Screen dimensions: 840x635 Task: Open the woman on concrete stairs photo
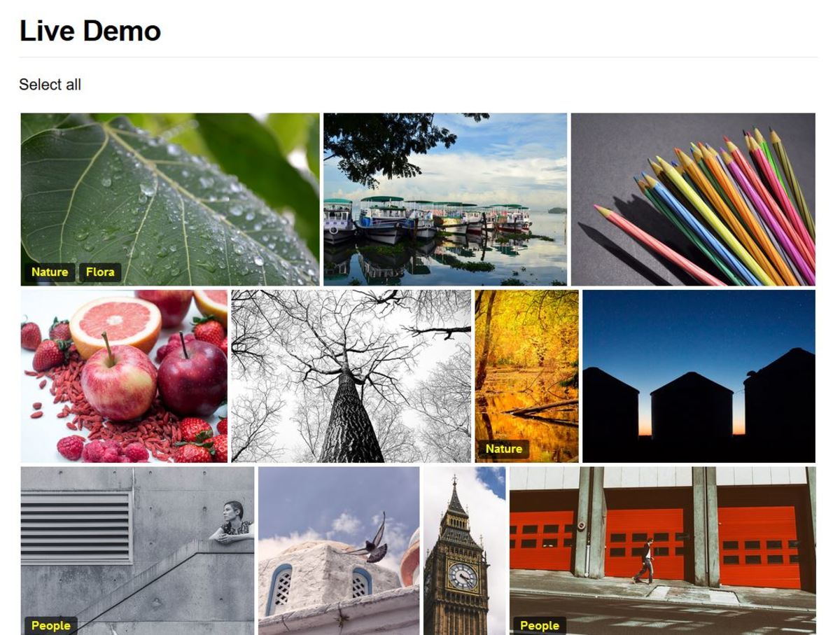[137, 551]
